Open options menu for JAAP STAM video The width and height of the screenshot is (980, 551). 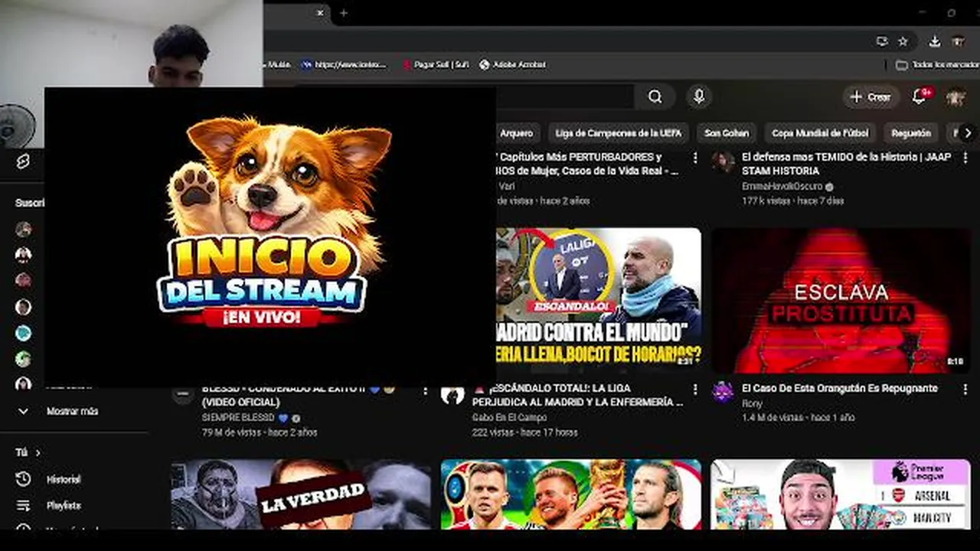click(x=964, y=158)
